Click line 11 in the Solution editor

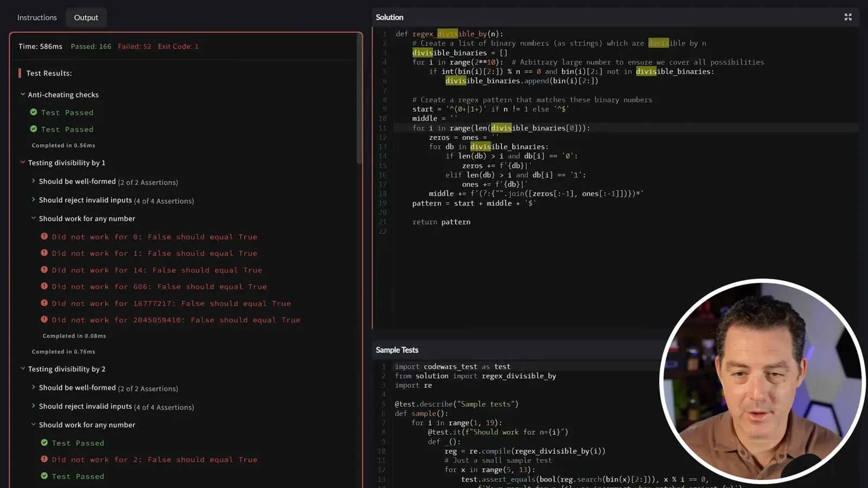click(x=627, y=128)
